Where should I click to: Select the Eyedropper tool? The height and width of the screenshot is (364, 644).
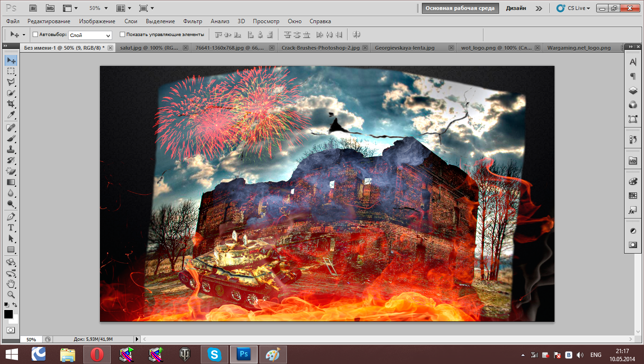coord(11,115)
